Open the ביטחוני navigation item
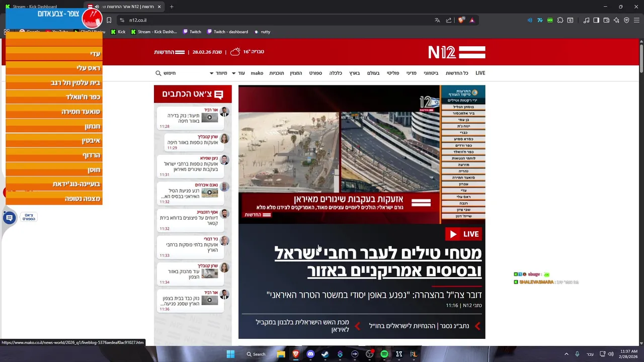The height and width of the screenshot is (362, 644). [x=431, y=73]
